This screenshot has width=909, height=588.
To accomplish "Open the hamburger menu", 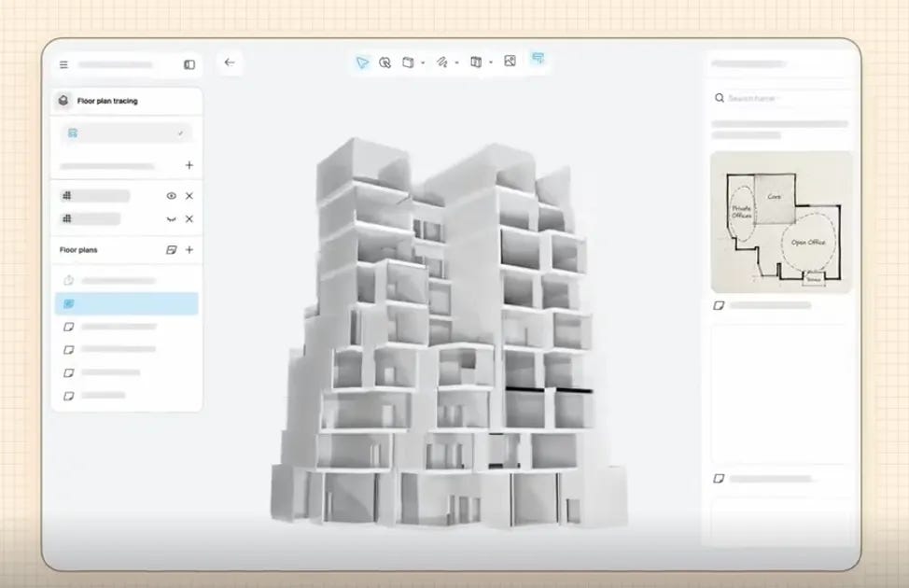I will tap(63, 65).
